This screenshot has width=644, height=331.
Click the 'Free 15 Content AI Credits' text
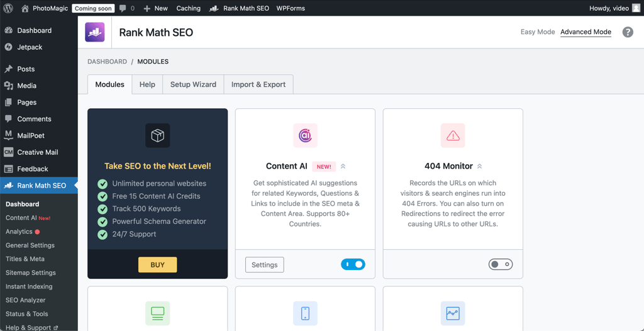pyautogui.click(x=157, y=196)
